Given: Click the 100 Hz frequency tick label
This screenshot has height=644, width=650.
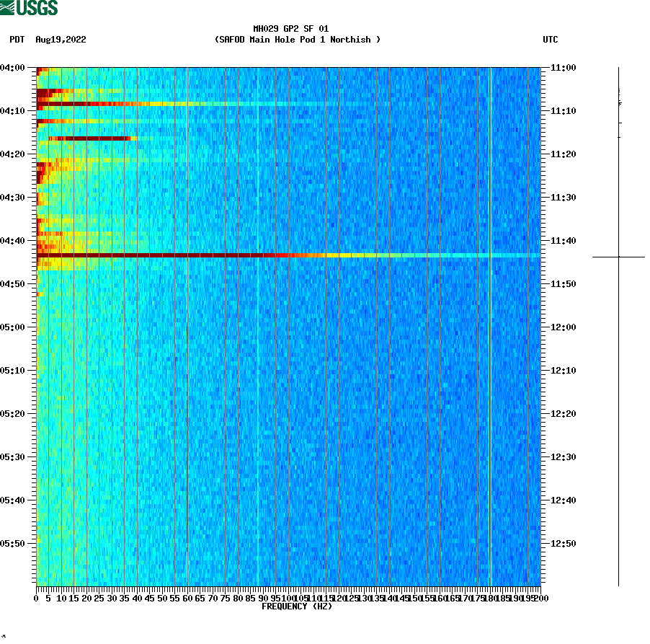Looking at the screenshot, I should (285, 597).
